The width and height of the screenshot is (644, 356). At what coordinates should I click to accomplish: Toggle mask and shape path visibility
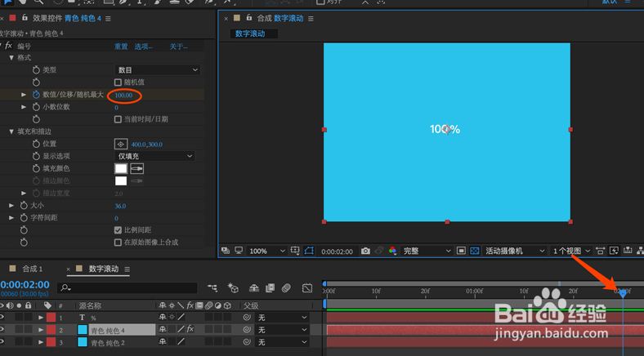coord(309,251)
